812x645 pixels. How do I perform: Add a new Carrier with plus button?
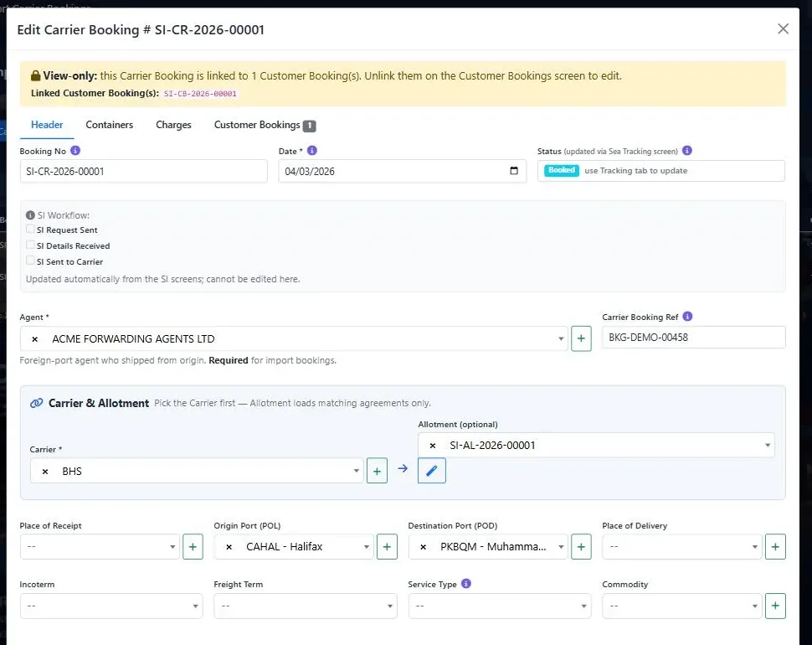click(x=377, y=471)
